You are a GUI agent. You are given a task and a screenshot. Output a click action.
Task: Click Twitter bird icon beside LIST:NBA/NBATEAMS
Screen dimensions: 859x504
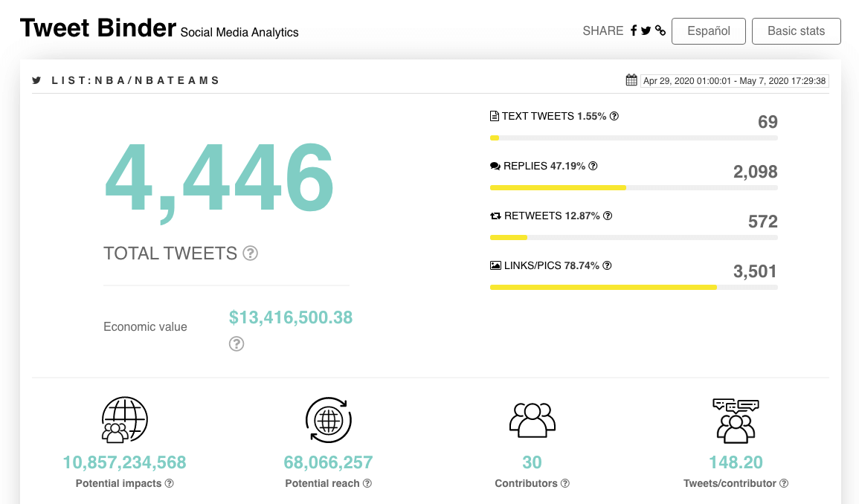coord(36,80)
